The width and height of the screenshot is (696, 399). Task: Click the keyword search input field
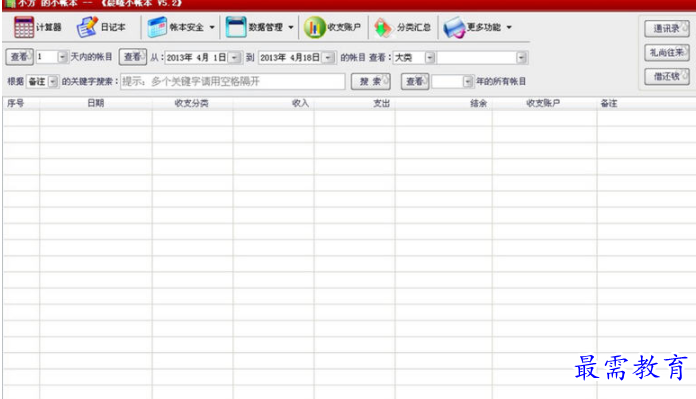pyautogui.click(x=233, y=82)
